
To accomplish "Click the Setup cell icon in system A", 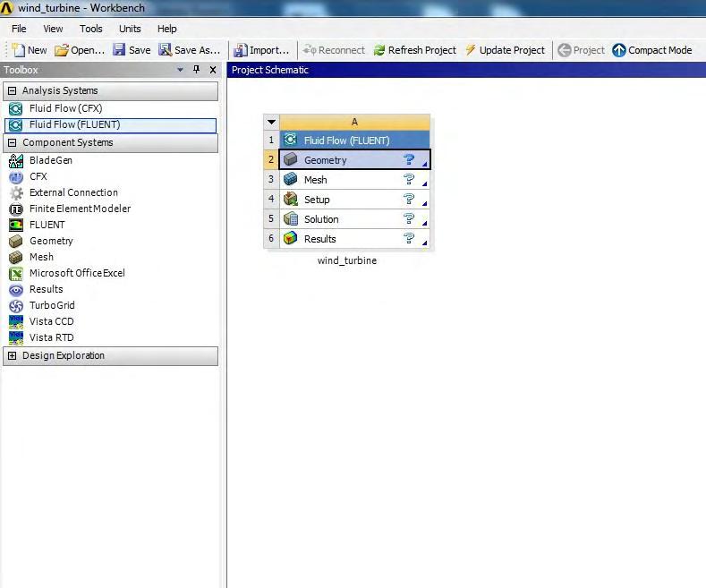I will pos(291,199).
